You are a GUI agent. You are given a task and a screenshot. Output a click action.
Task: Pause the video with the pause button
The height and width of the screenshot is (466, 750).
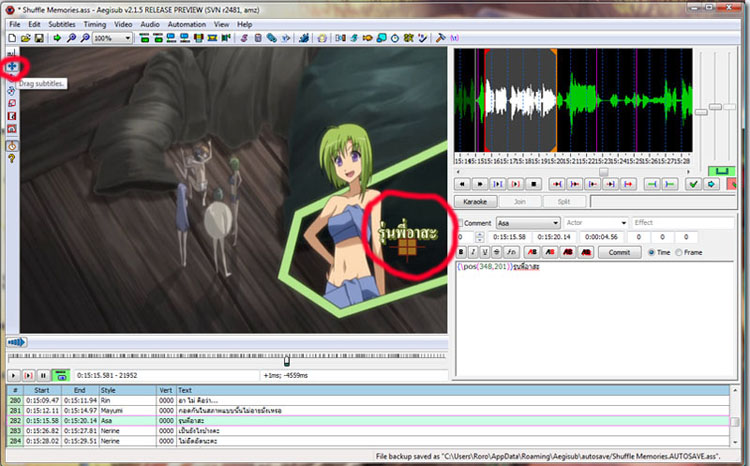tap(44, 375)
